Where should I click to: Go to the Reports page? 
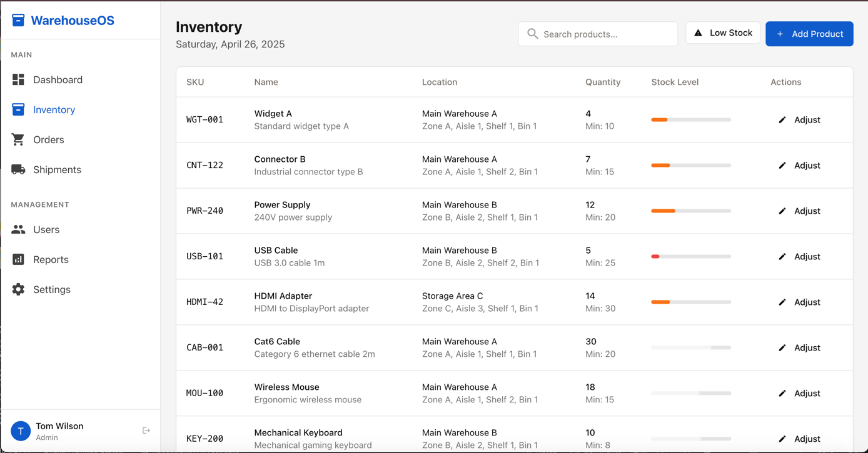click(51, 260)
